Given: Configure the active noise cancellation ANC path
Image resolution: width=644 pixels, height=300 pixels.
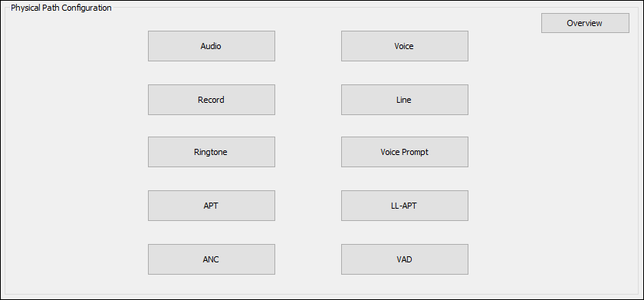Looking at the screenshot, I should click(x=212, y=259).
